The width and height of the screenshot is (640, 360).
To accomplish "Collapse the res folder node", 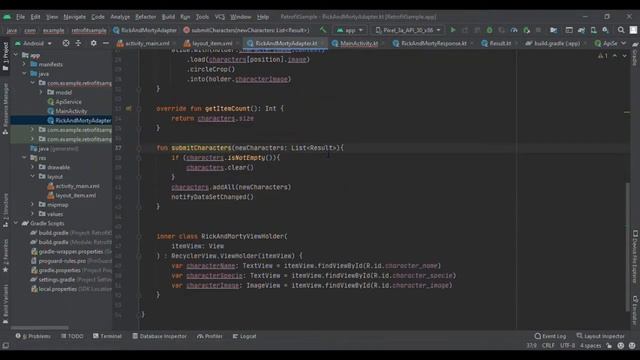I will [x=24, y=158].
